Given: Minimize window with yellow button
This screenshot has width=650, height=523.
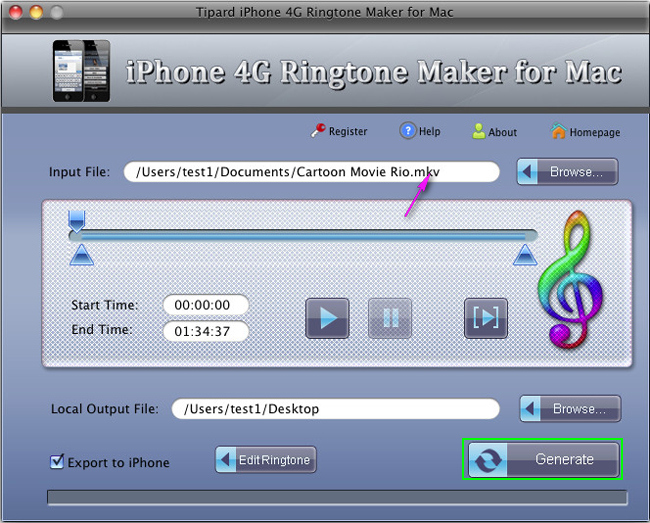Looking at the screenshot, I should coord(36,12).
